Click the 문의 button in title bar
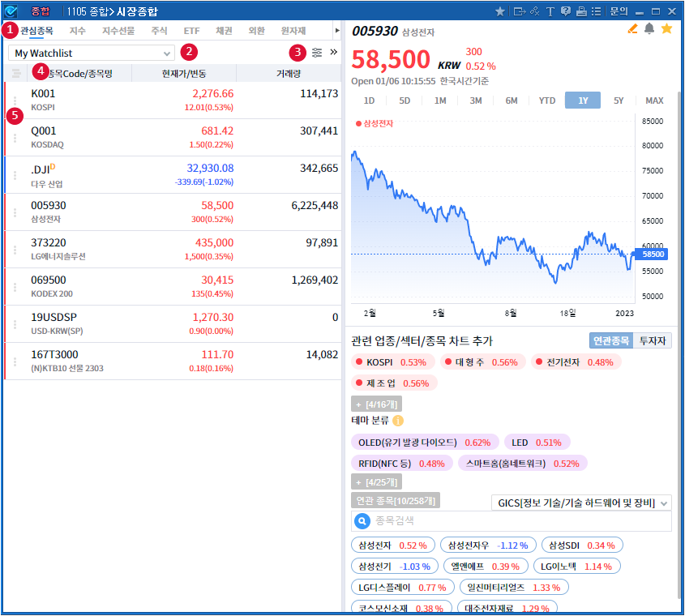685x616 pixels. pyautogui.click(x=619, y=11)
